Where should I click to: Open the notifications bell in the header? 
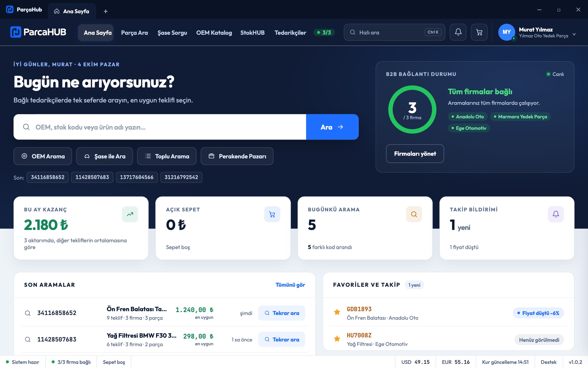458,32
